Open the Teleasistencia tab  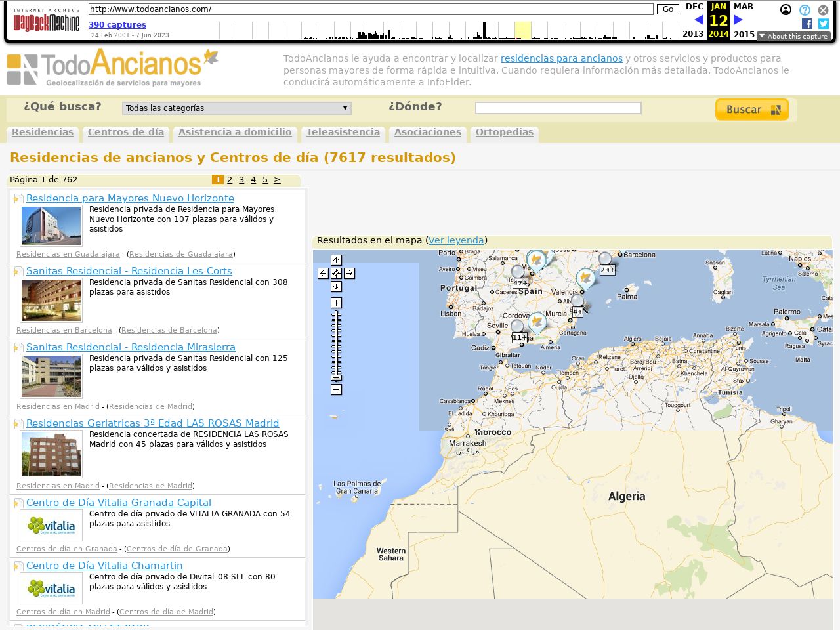[343, 132]
